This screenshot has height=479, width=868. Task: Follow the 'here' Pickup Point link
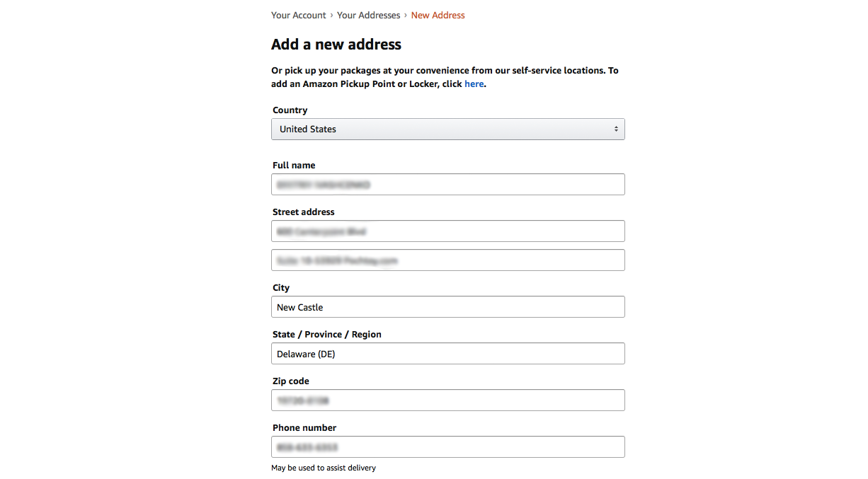474,83
